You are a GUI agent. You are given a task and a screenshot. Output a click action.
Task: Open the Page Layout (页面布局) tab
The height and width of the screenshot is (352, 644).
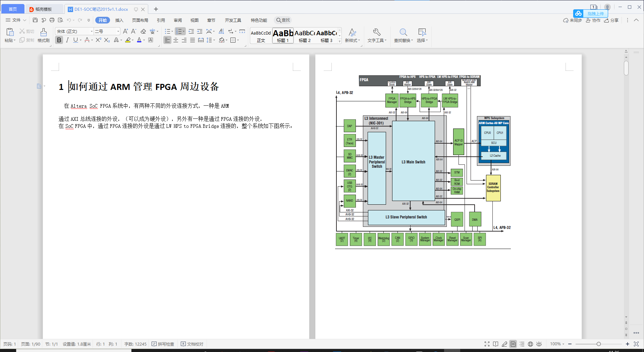point(140,20)
